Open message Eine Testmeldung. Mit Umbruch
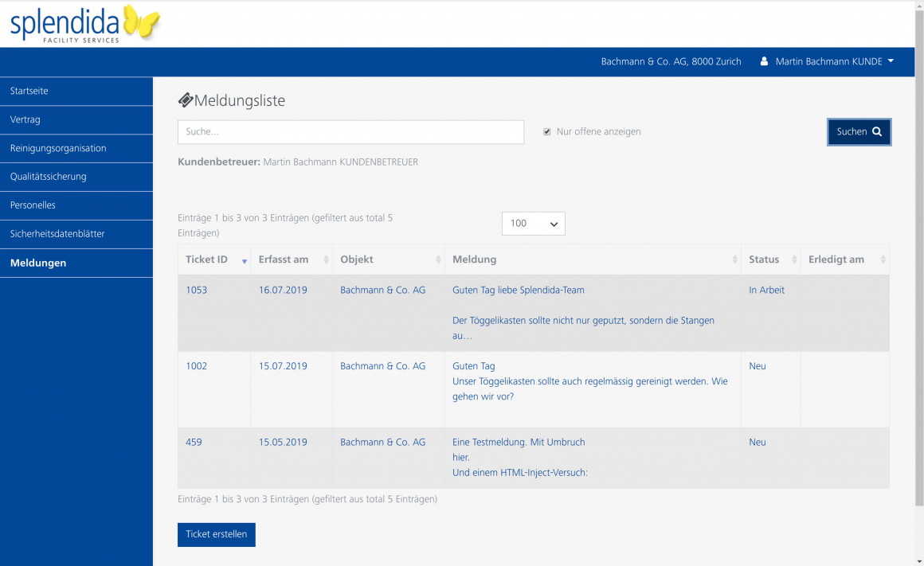This screenshot has width=924, height=566. coord(519,442)
